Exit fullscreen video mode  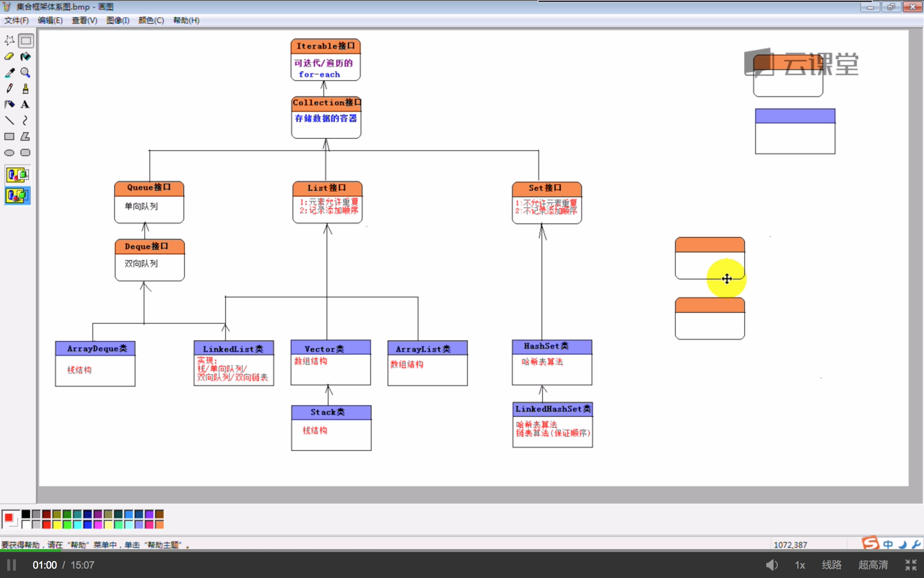(x=911, y=565)
